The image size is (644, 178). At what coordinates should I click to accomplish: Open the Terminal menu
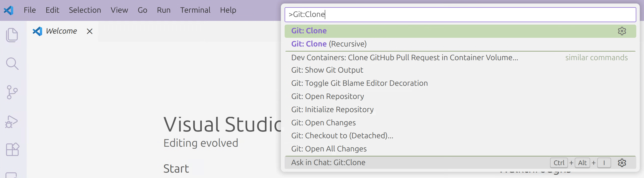(x=195, y=10)
